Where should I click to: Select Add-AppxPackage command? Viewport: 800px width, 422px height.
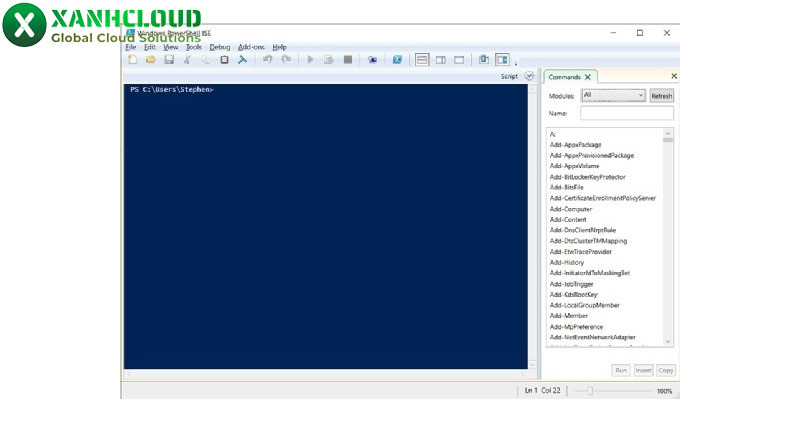point(576,145)
